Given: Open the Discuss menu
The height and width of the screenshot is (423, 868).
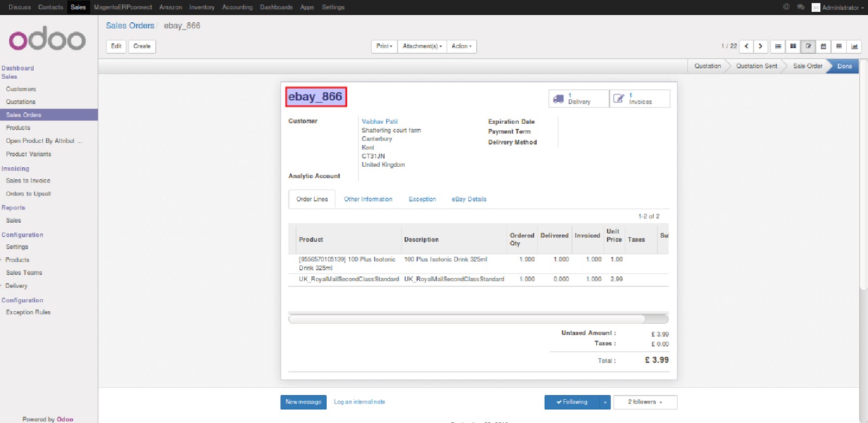Looking at the screenshot, I should click(20, 7).
